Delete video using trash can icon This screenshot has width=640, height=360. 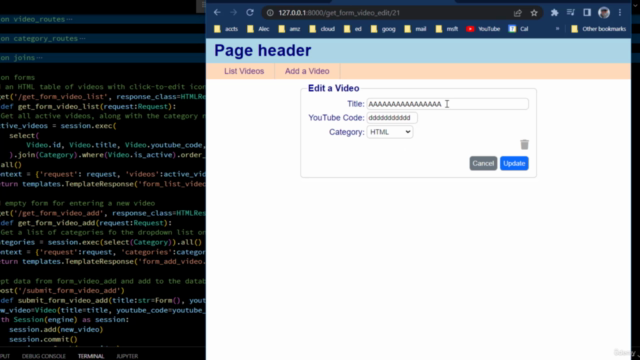[524, 144]
